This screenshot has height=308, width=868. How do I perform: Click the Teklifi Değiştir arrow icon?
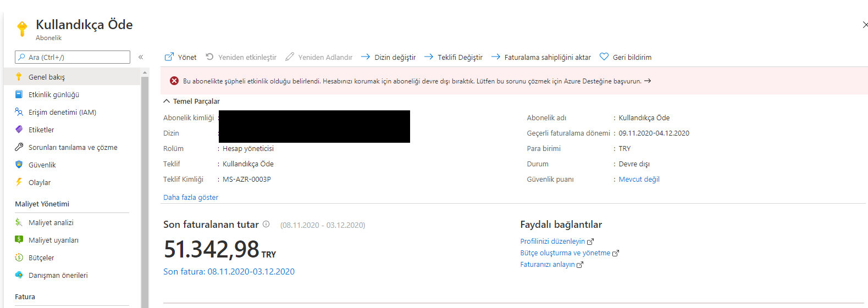(x=429, y=57)
